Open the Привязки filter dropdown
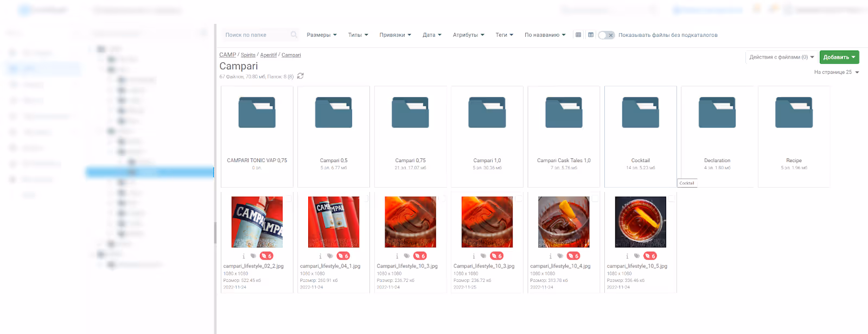This screenshot has height=334, width=868. point(395,35)
